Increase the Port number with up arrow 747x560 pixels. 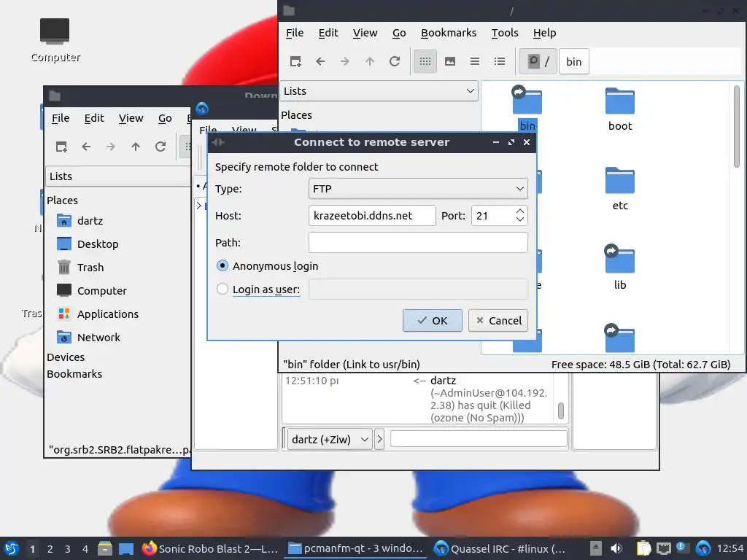[x=519, y=211]
